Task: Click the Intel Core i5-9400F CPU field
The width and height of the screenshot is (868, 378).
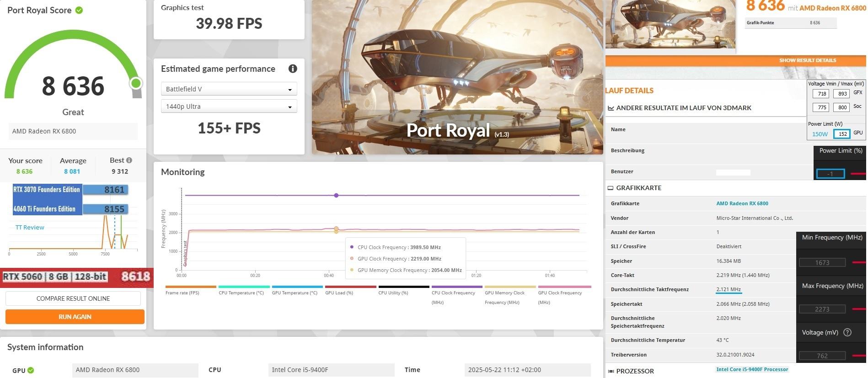Action: point(331,370)
